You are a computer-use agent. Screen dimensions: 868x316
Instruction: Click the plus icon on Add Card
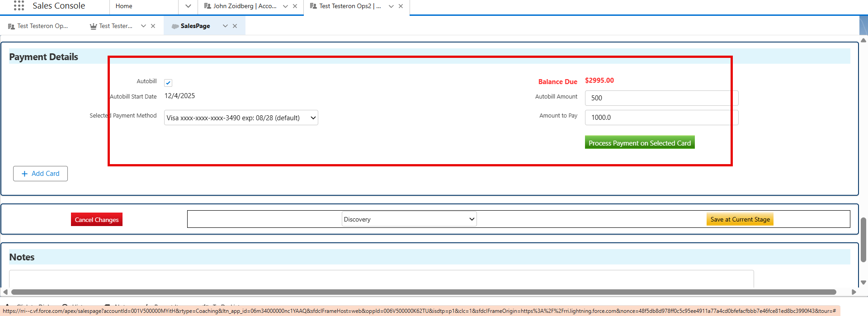point(25,174)
